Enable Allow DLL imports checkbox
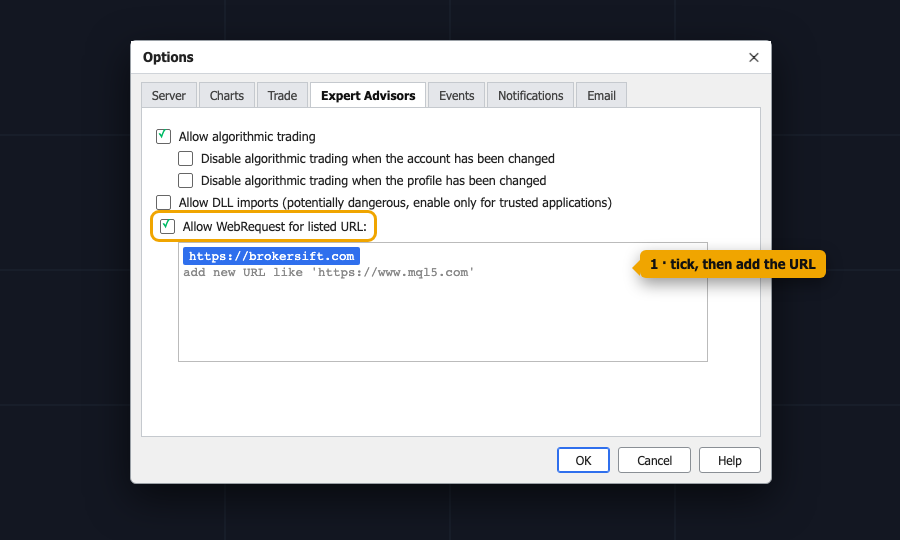Image resolution: width=900 pixels, height=540 pixels. tap(164, 203)
